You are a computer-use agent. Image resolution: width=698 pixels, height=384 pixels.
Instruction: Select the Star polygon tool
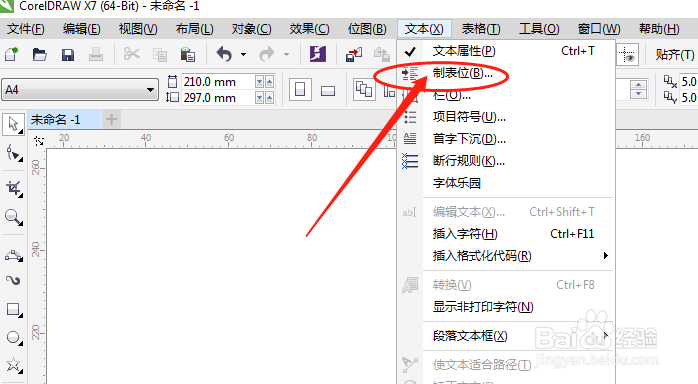13,365
